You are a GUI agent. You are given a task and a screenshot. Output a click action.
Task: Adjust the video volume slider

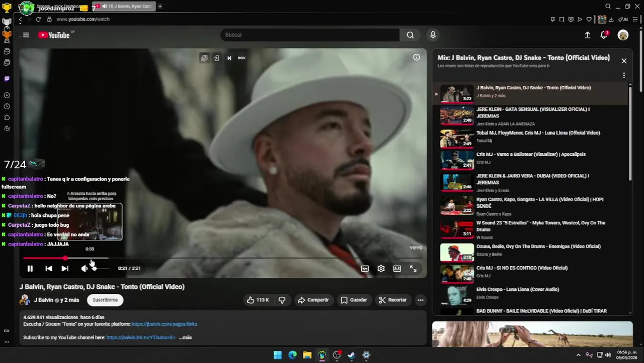click(x=99, y=269)
